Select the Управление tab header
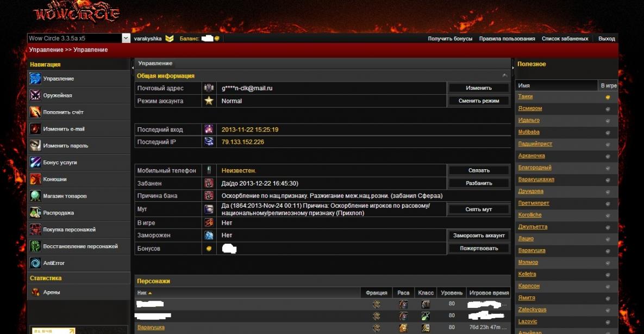The width and height of the screenshot is (644, 334). point(155,64)
